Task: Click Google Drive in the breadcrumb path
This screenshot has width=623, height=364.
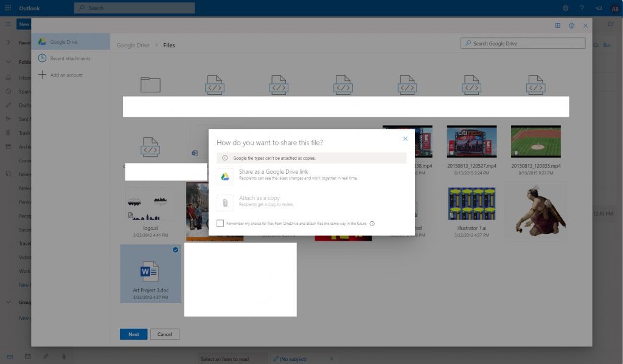Action: click(x=133, y=45)
